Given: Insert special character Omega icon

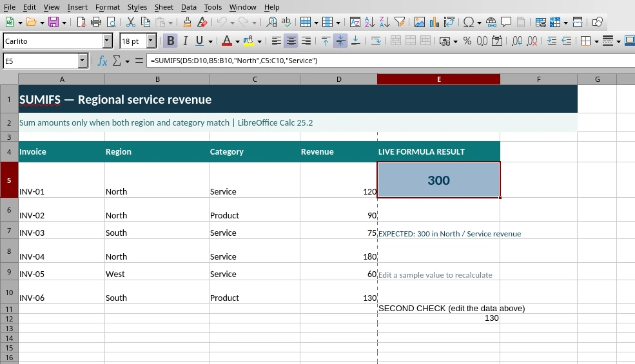Looking at the screenshot, I should [x=469, y=22].
